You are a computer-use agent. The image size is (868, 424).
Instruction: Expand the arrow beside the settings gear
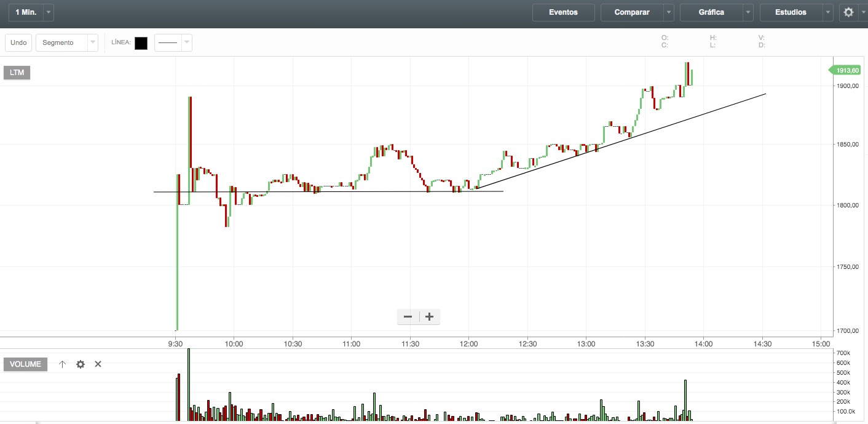(x=862, y=12)
